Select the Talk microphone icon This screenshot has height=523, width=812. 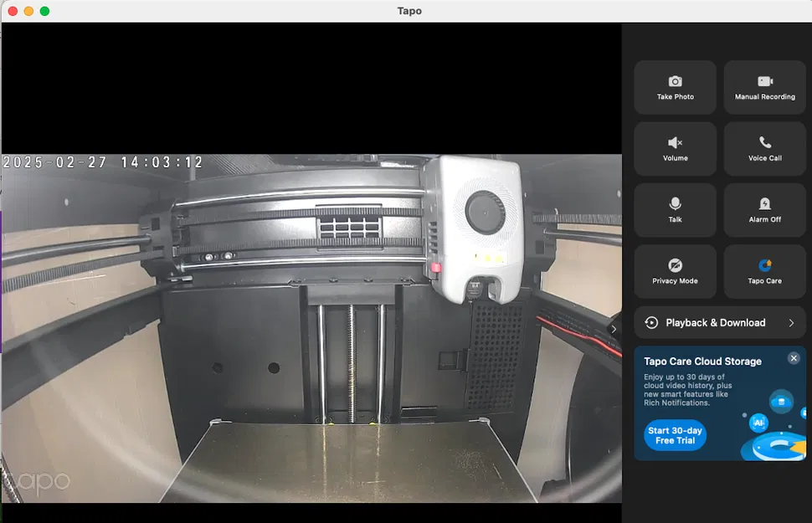tap(675, 203)
